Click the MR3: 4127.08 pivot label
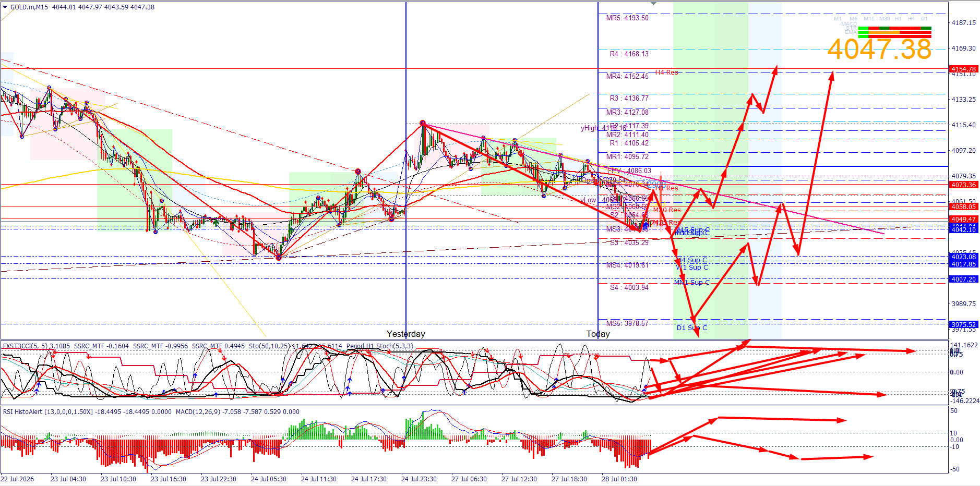 click(x=627, y=112)
